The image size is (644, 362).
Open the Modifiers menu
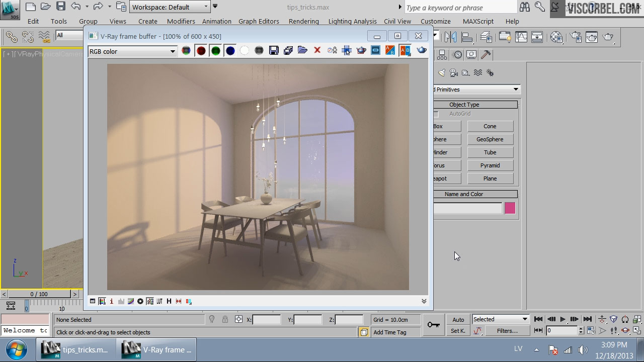click(x=181, y=21)
